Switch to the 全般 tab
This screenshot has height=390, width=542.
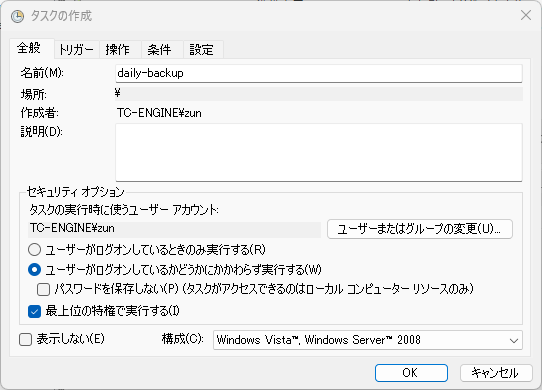(31, 48)
